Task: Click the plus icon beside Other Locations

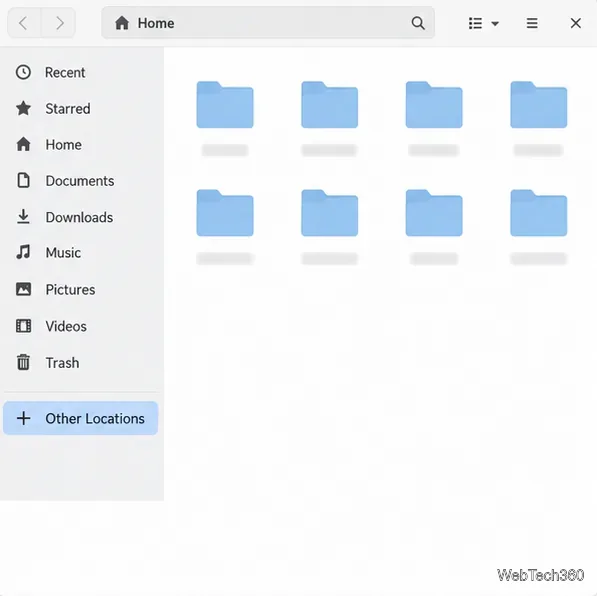Action: click(x=24, y=418)
